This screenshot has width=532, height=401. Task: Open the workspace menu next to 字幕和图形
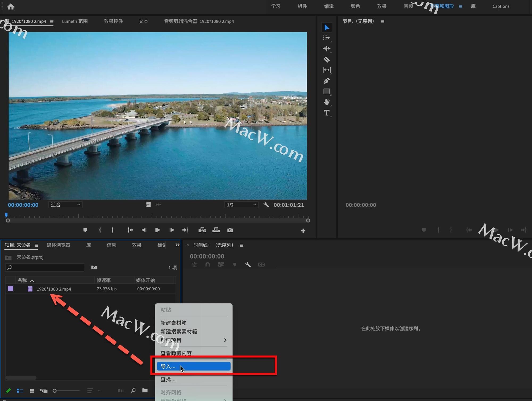point(460,6)
